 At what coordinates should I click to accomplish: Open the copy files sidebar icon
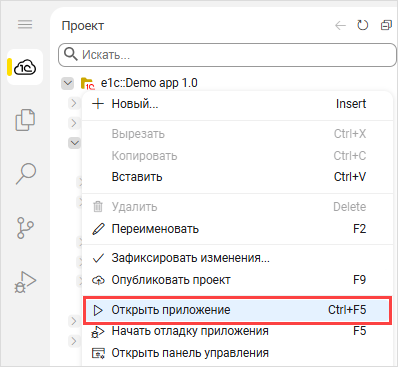pyautogui.click(x=25, y=120)
